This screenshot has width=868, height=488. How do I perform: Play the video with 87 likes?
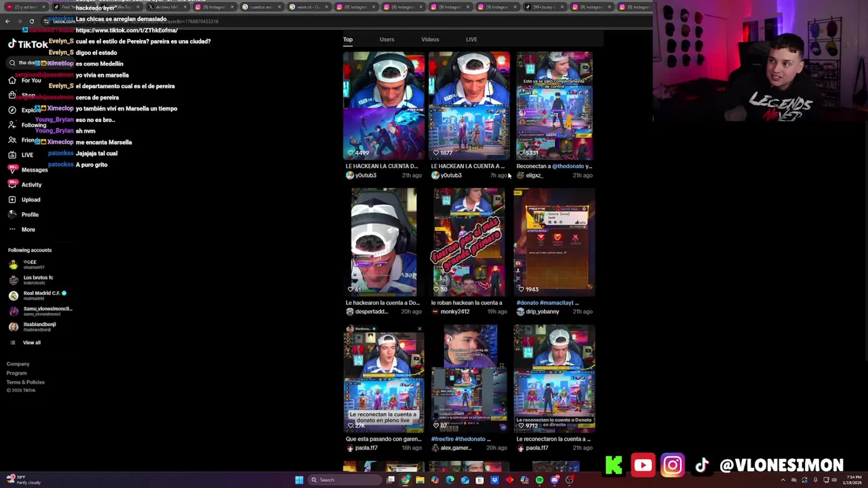(x=469, y=378)
